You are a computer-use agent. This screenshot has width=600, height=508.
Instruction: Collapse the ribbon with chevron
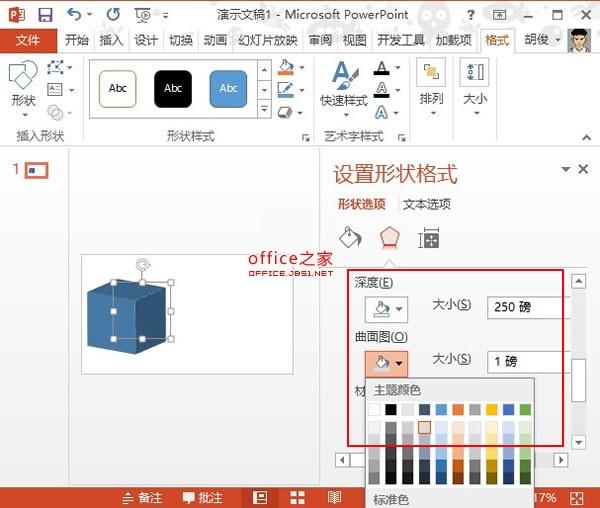(x=586, y=137)
